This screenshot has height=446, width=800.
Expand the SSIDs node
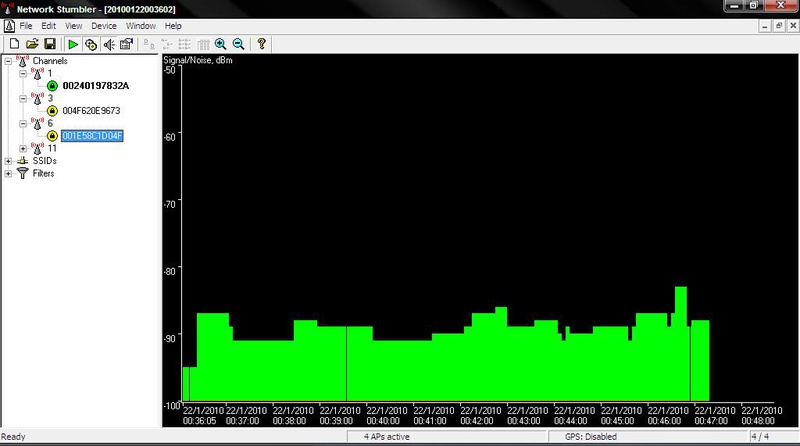click(8, 161)
